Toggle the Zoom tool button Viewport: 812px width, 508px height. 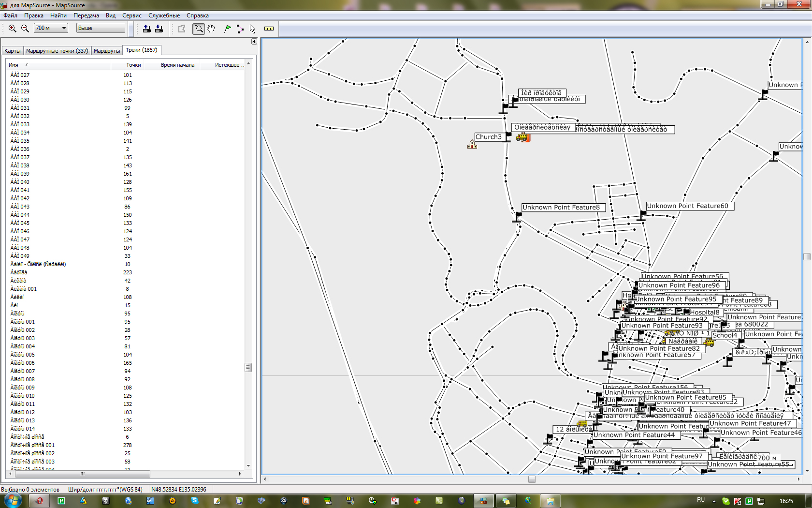199,29
